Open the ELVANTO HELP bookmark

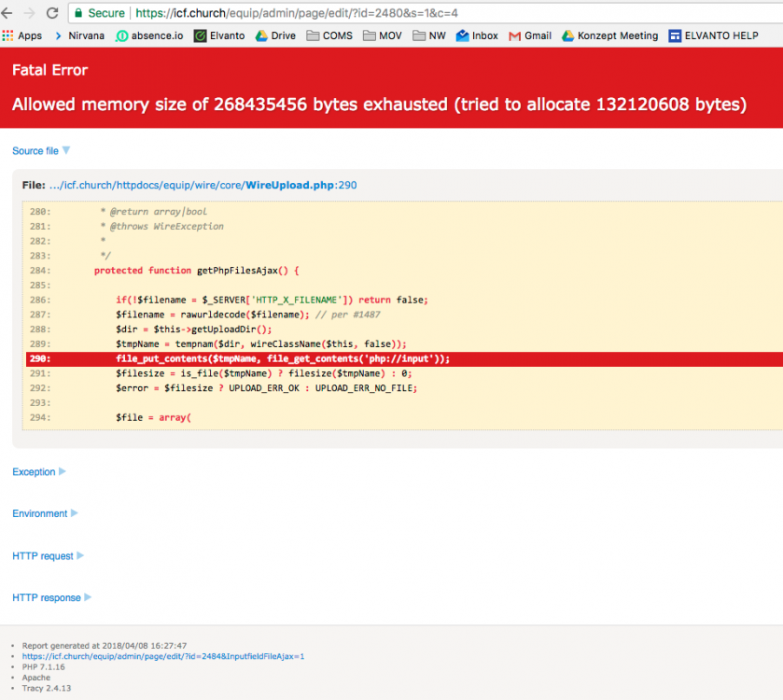[714, 35]
